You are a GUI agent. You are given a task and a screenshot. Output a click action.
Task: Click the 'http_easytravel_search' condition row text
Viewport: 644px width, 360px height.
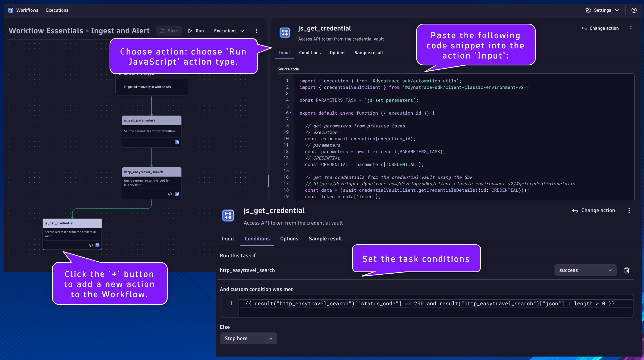click(x=247, y=270)
